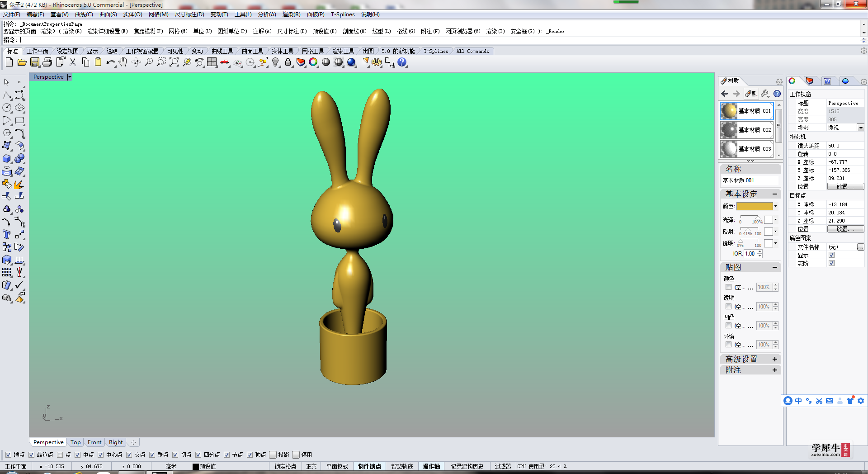Open the 投影 projection dropdown
Image resolution: width=868 pixels, height=474 pixels.
(x=861, y=128)
